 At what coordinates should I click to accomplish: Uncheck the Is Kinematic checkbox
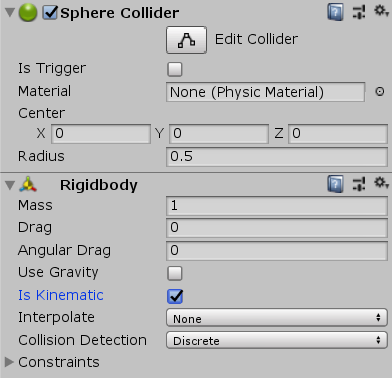coord(175,296)
